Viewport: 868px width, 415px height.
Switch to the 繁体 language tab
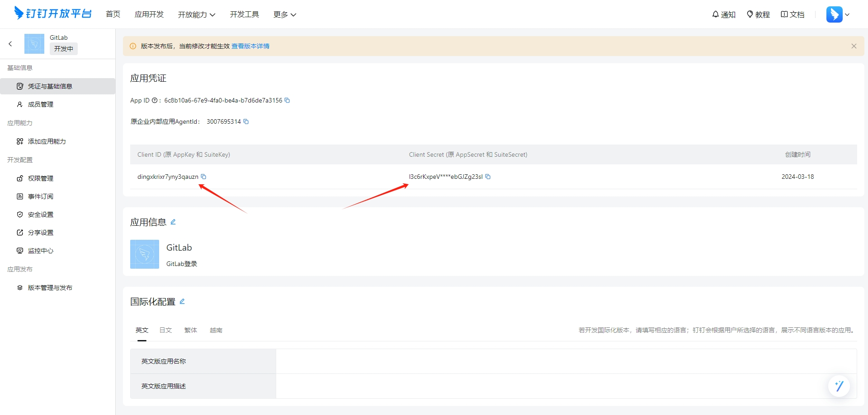pyautogui.click(x=191, y=330)
